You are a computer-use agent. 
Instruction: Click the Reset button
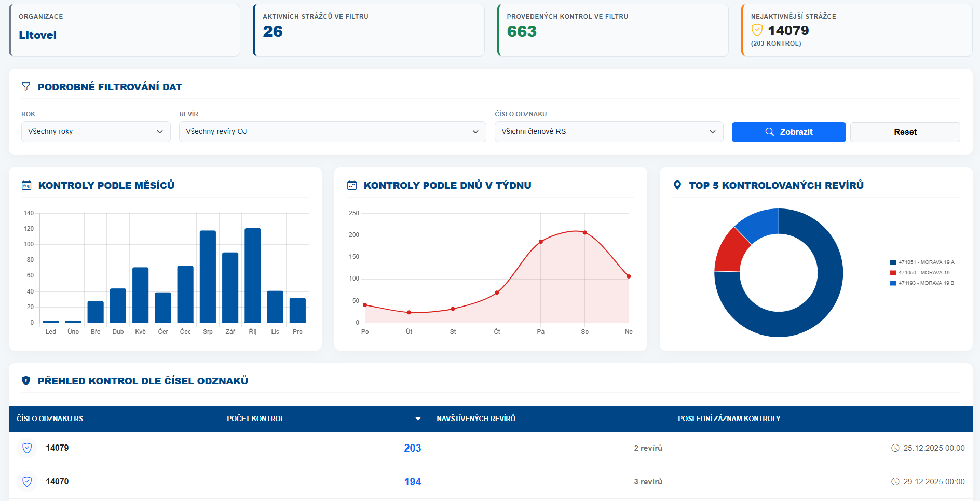(905, 132)
